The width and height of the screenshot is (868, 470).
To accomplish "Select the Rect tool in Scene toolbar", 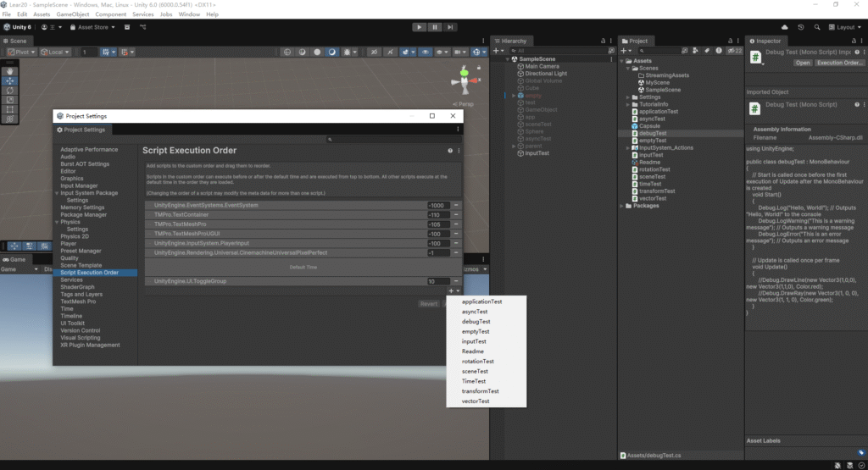I will click(10, 109).
